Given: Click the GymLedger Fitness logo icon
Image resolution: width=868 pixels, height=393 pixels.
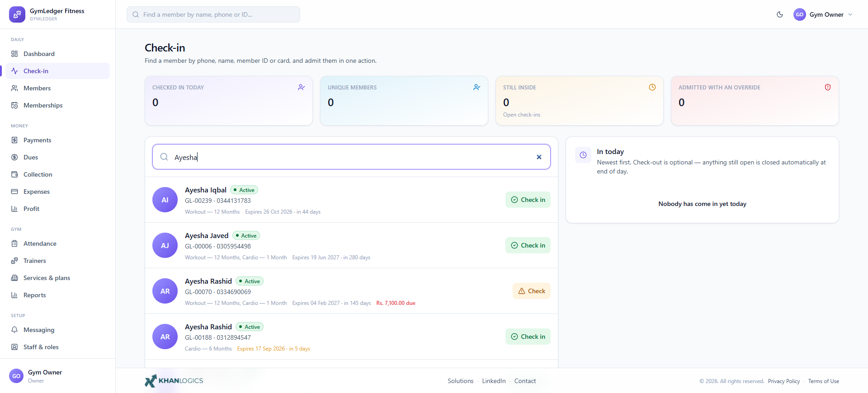Looking at the screenshot, I should pyautogui.click(x=17, y=14).
